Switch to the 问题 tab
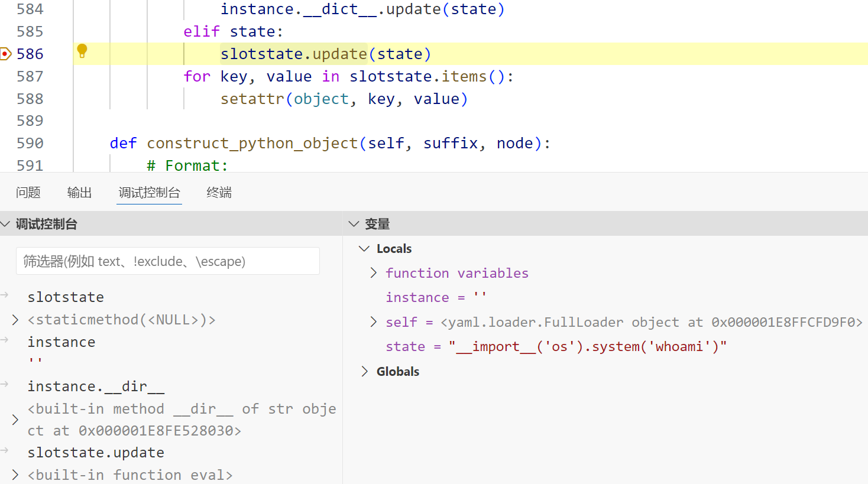 [28, 193]
